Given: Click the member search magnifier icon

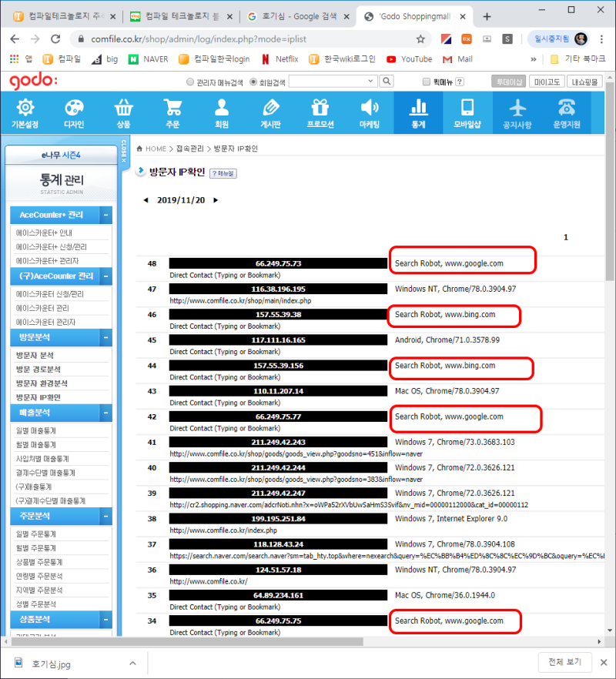Looking at the screenshot, I should (385, 82).
